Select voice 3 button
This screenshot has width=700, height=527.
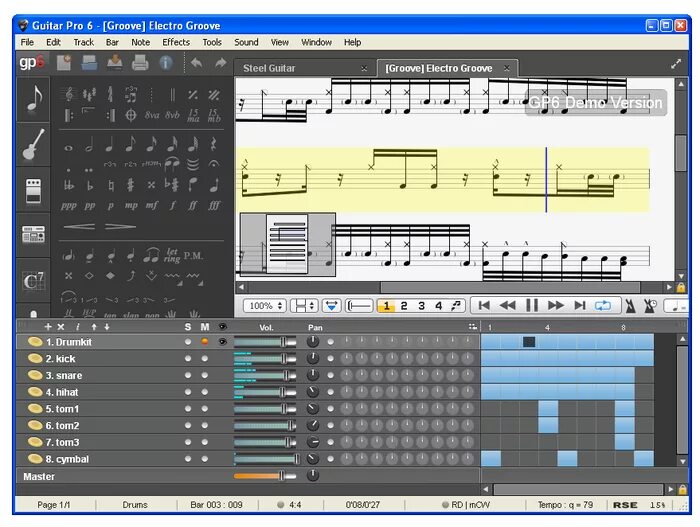tap(421, 306)
